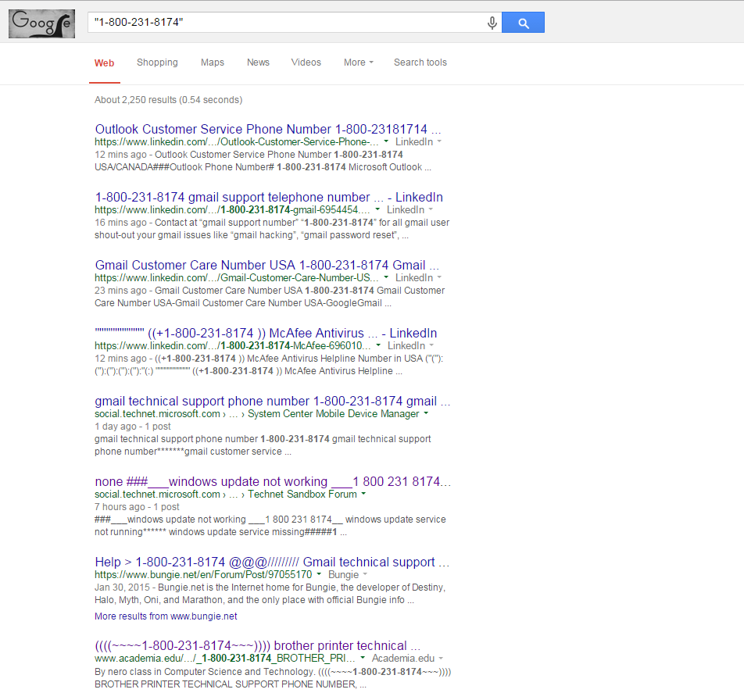Click the microphone voice search icon
The image size is (744, 700).
[492, 23]
